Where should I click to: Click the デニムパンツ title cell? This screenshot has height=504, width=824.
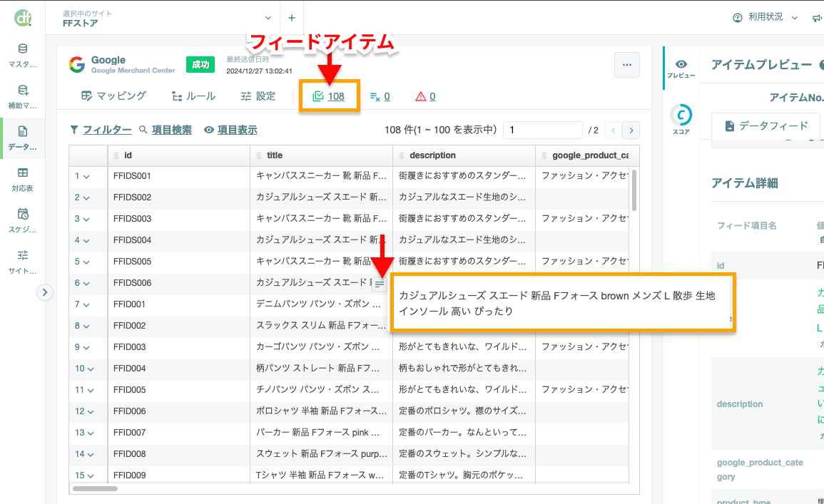coord(322,304)
